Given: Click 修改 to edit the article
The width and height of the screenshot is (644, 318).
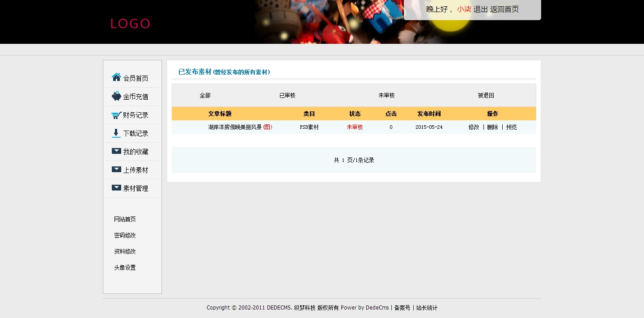Looking at the screenshot, I should (474, 127).
